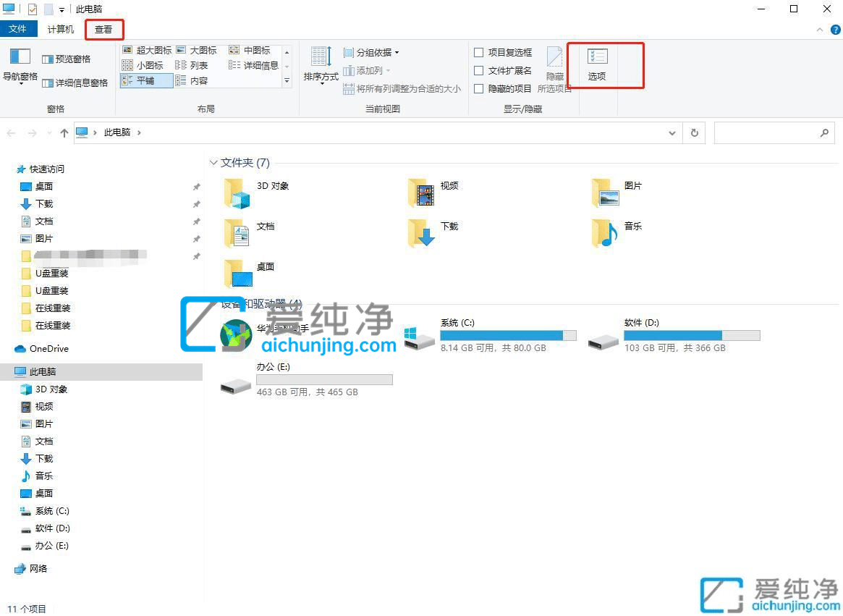Click the 系统 (C:) capacity bar
This screenshot has width=843, height=616.
coord(508,335)
